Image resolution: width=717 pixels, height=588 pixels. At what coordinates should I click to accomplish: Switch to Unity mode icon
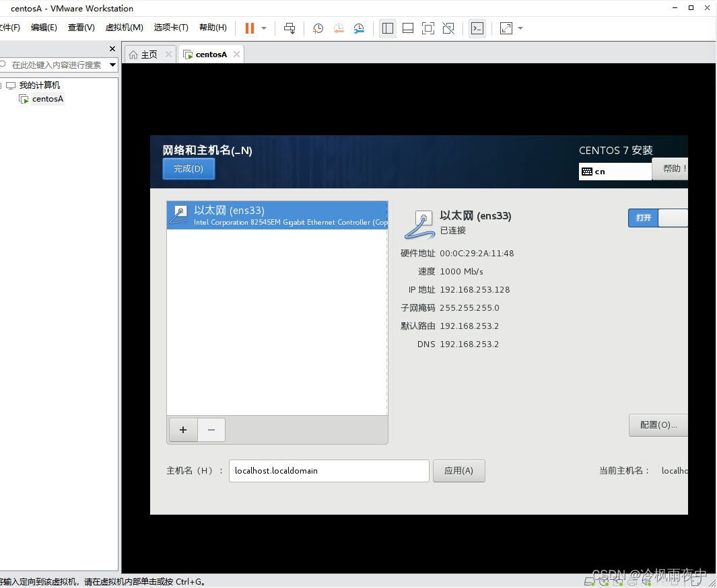448,28
